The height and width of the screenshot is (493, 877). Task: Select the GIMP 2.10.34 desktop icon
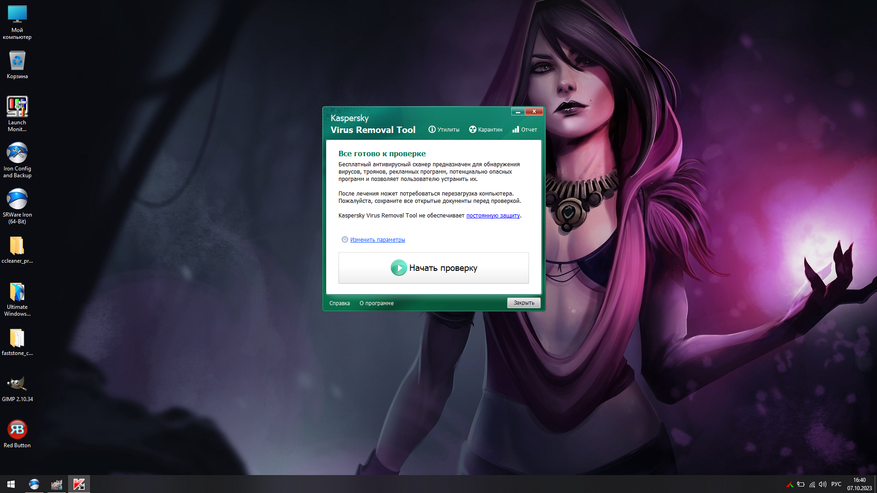(x=17, y=389)
